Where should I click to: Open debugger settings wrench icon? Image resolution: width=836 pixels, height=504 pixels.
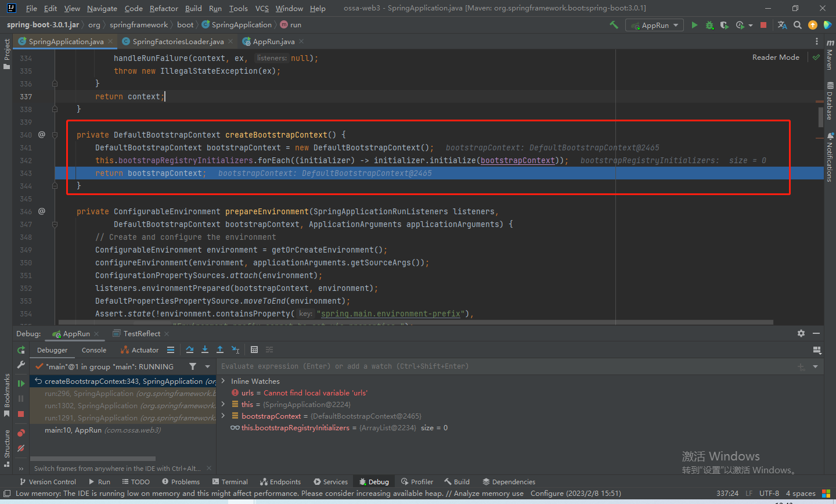point(21,365)
